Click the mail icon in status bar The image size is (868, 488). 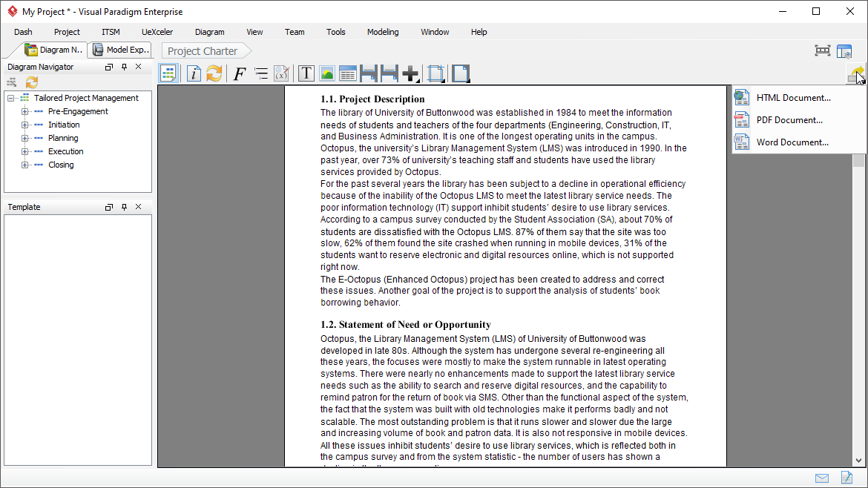coord(822,478)
